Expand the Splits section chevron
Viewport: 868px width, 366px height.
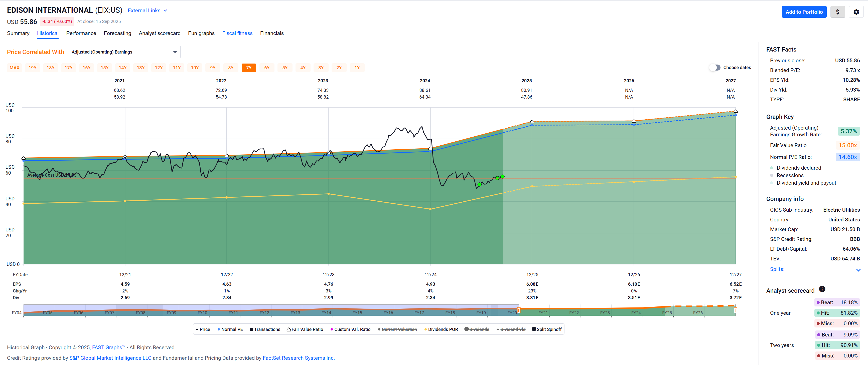point(858,270)
